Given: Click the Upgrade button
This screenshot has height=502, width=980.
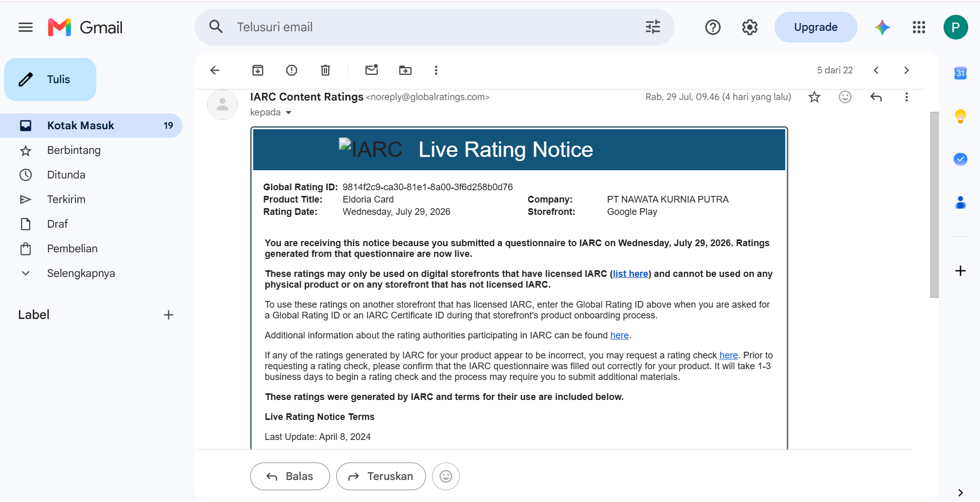Looking at the screenshot, I should pyautogui.click(x=815, y=27).
